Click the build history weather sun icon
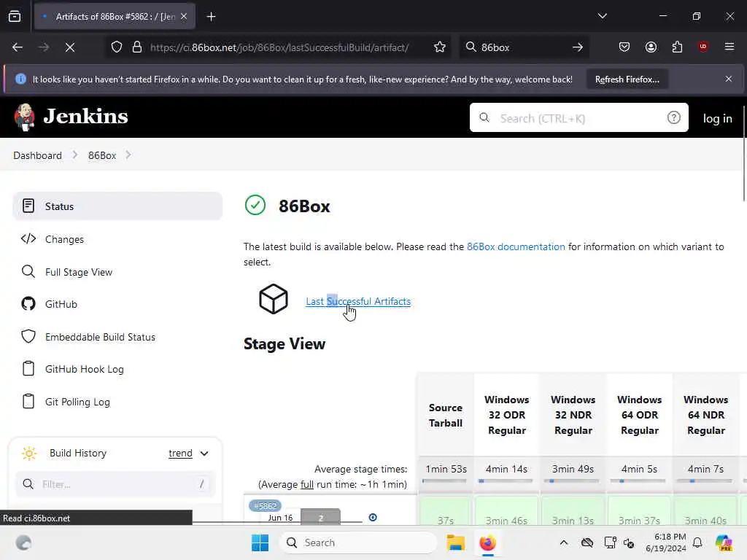Viewport: 747px width, 560px height. click(x=29, y=454)
